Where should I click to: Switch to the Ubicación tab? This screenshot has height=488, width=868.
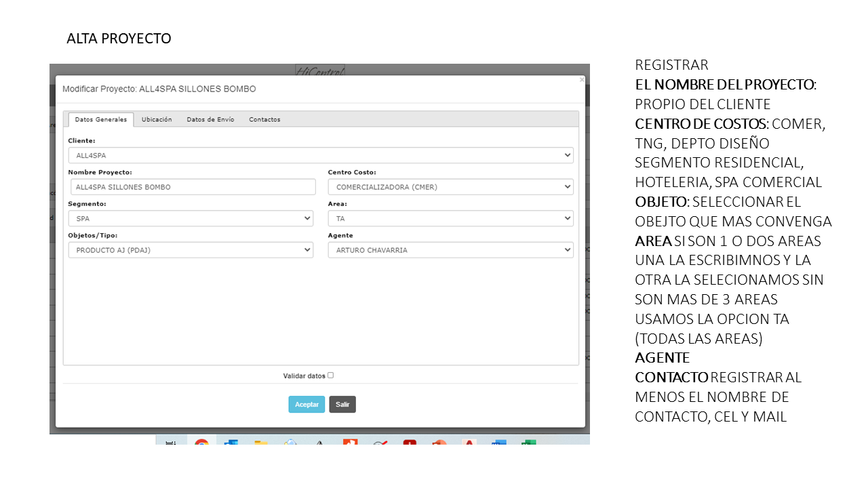tap(157, 119)
